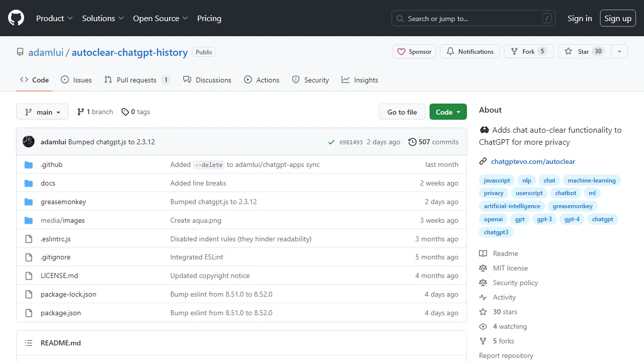Switch to Discussions tab
644x362 pixels.
[207, 80]
